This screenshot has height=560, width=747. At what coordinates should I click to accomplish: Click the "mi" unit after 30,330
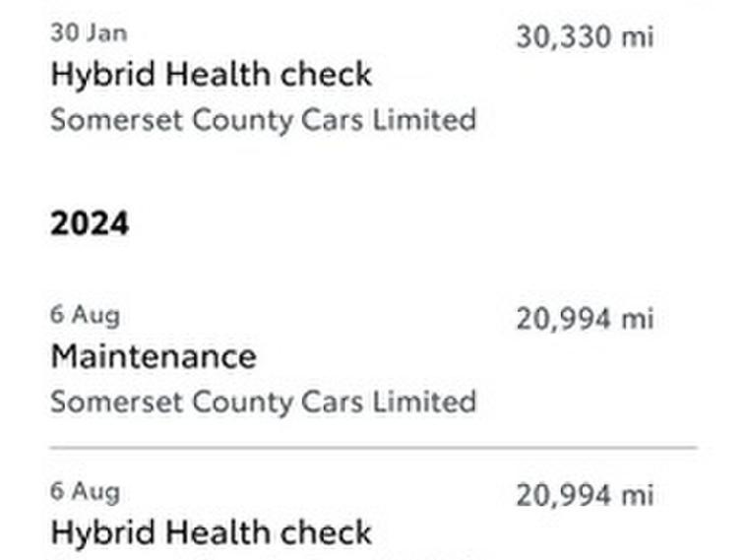coord(636,37)
